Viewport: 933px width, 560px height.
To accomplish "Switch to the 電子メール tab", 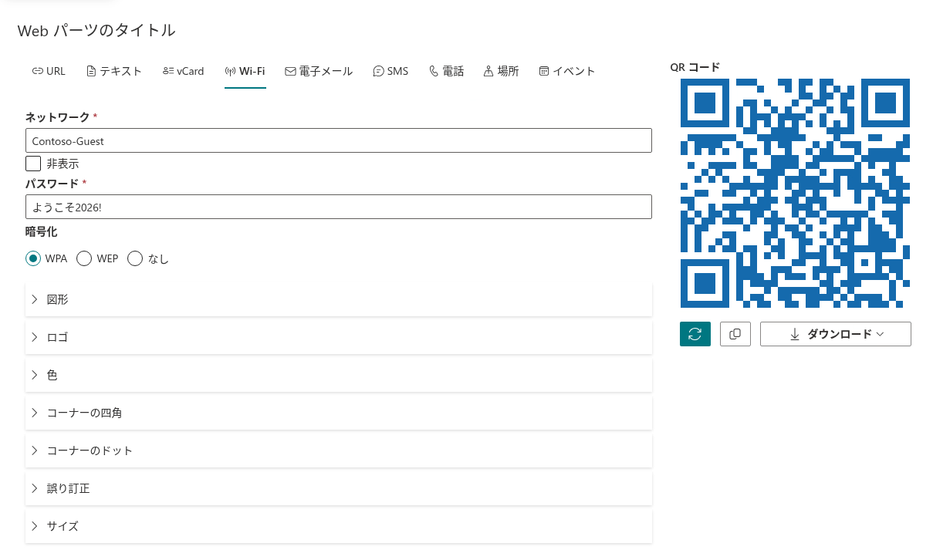I will 319,71.
